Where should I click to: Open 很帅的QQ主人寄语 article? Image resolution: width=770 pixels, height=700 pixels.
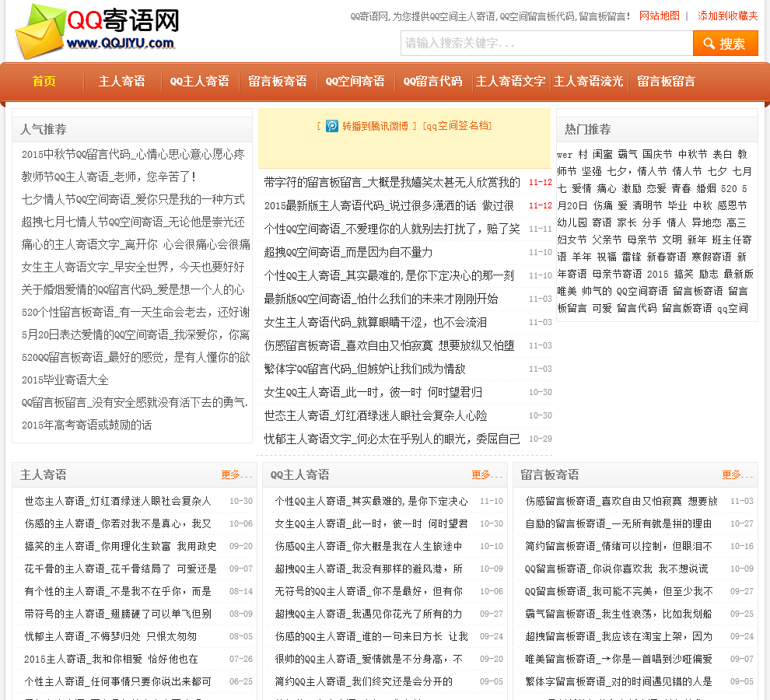click(369, 660)
